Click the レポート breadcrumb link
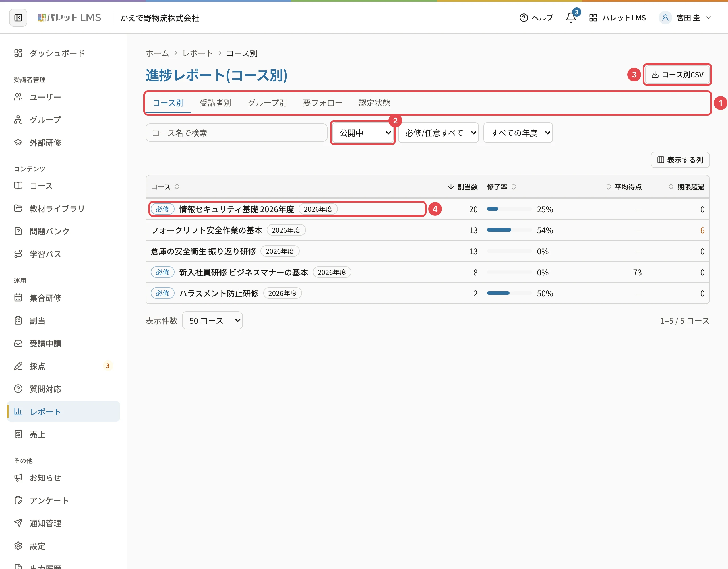The height and width of the screenshot is (569, 728). click(197, 53)
